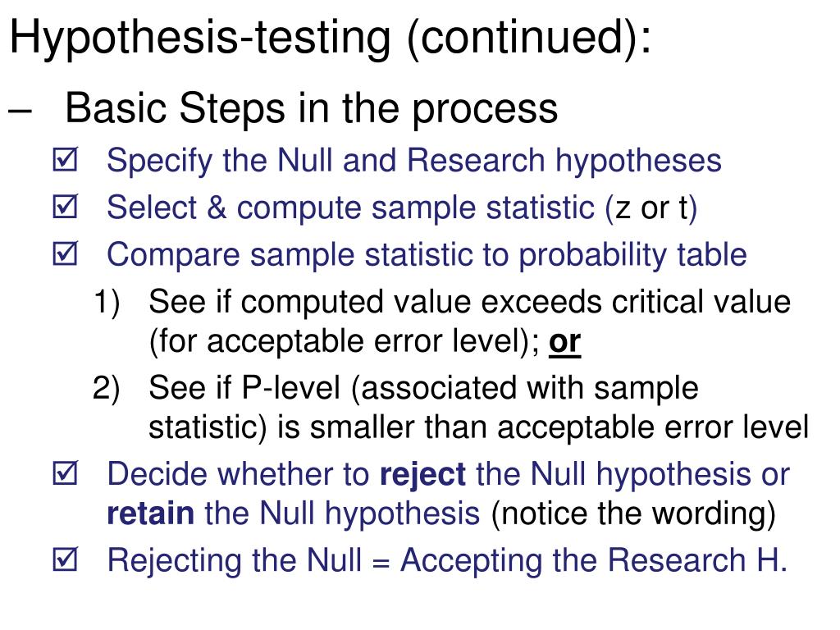The width and height of the screenshot is (840, 630).
Task: Click the text '(z or t)'
Action: 651,208
